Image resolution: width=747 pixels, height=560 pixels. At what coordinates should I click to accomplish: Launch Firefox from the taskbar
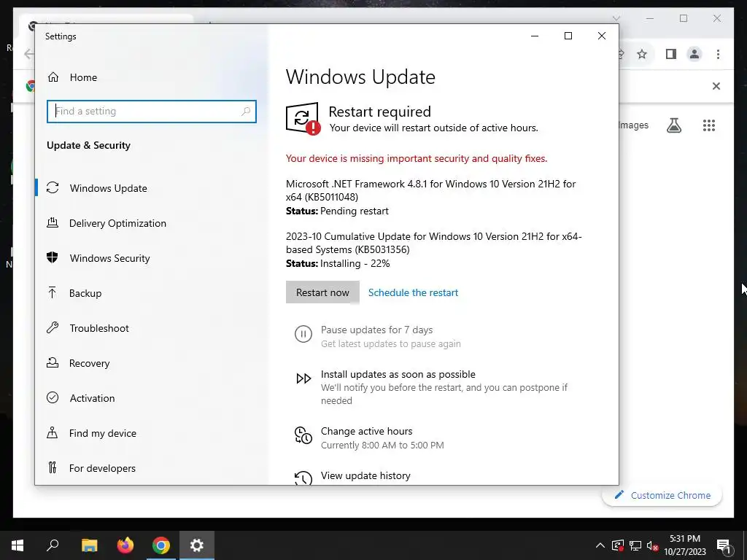pos(125,545)
